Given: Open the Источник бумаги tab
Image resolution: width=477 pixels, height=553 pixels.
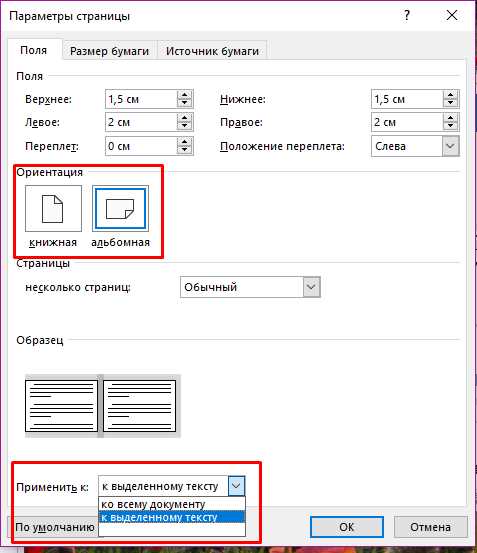Looking at the screenshot, I should pos(212,51).
